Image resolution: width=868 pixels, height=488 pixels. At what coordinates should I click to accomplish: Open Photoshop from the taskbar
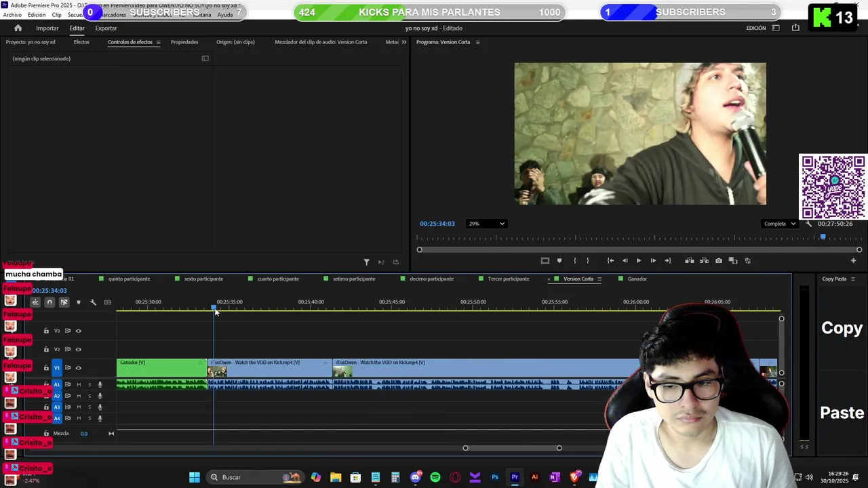495,477
